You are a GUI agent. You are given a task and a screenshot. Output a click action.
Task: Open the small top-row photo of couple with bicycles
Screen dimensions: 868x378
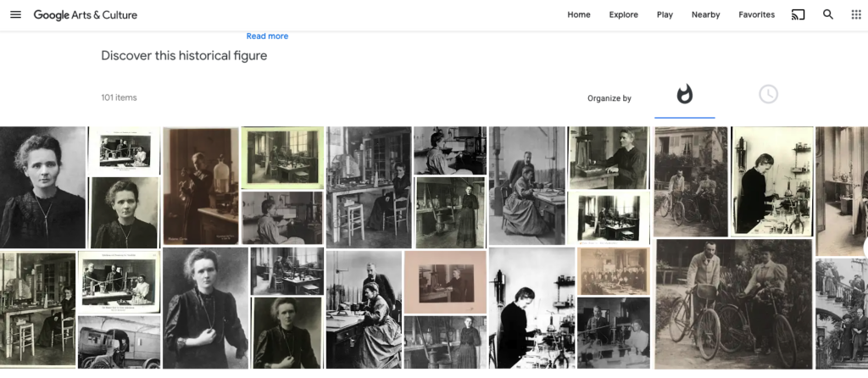pos(690,181)
